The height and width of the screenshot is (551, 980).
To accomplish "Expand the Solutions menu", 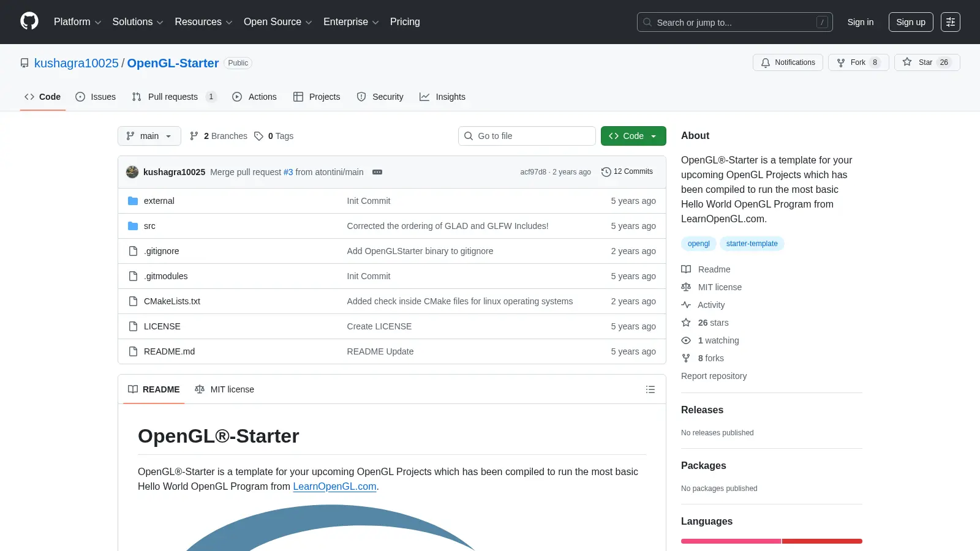I will 138,22.
